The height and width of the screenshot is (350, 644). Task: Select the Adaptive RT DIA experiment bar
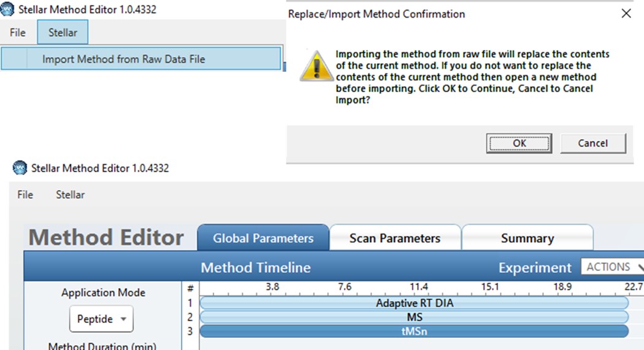pos(414,303)
